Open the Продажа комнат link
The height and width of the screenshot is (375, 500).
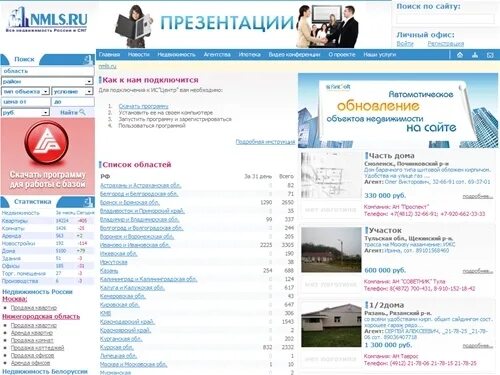tap(32, 340)
